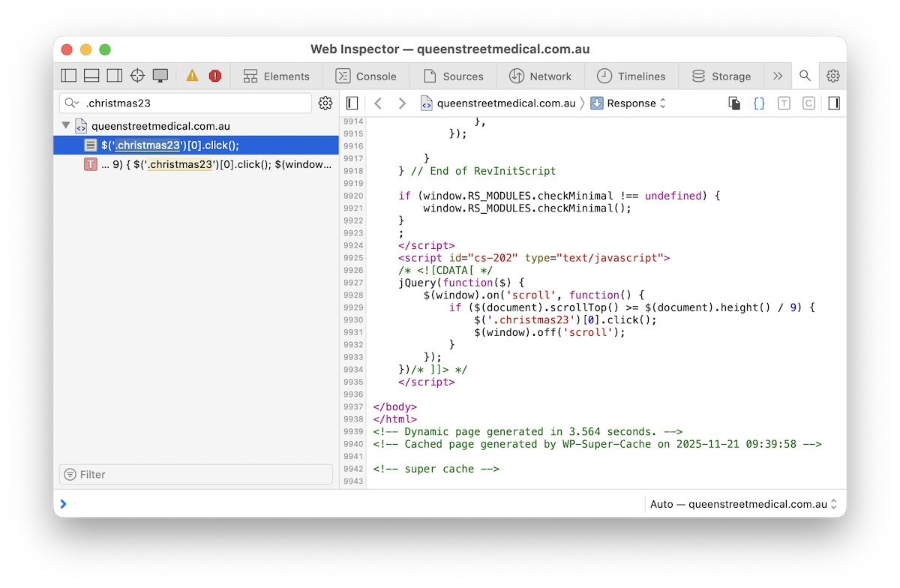Image resolution: width=900 pixels, height=588 pixels.
Task: Click the element selection crosshair icon
Action: pos(137,76)
